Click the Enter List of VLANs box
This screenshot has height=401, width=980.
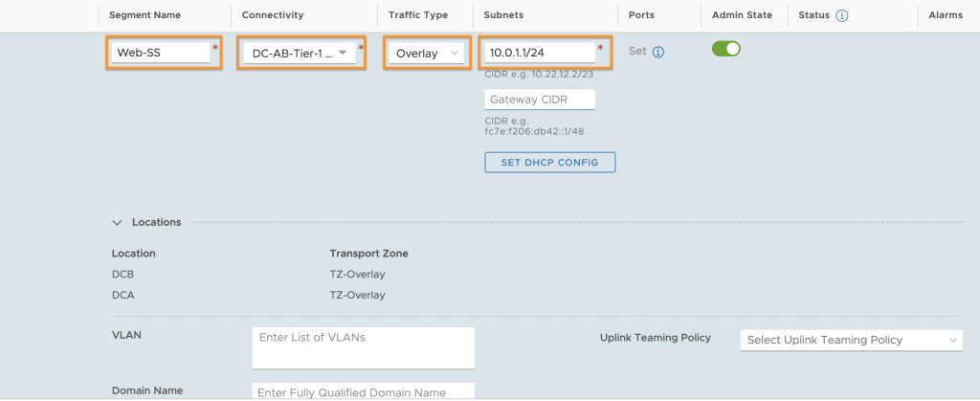click(x=363, y=348)
